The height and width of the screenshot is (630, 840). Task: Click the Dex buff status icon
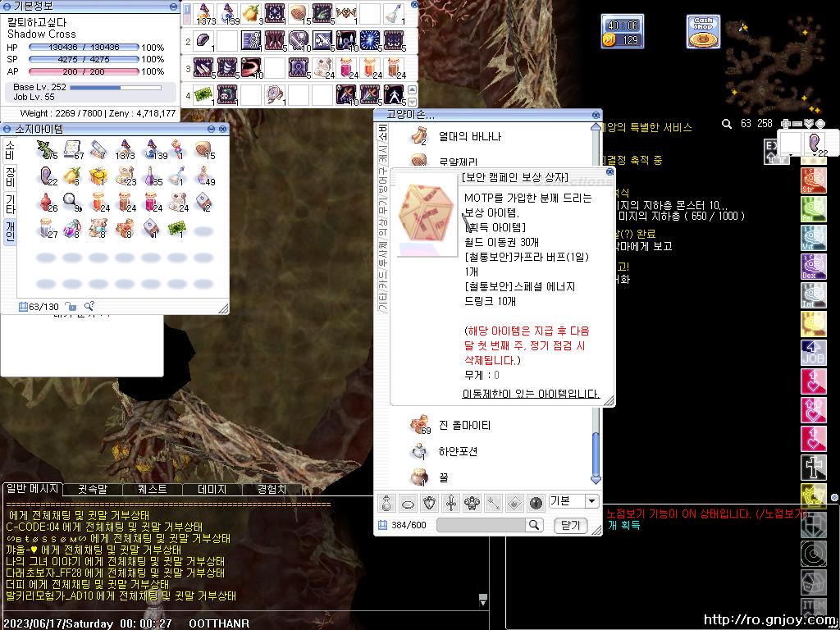click(x=813, y=266)
